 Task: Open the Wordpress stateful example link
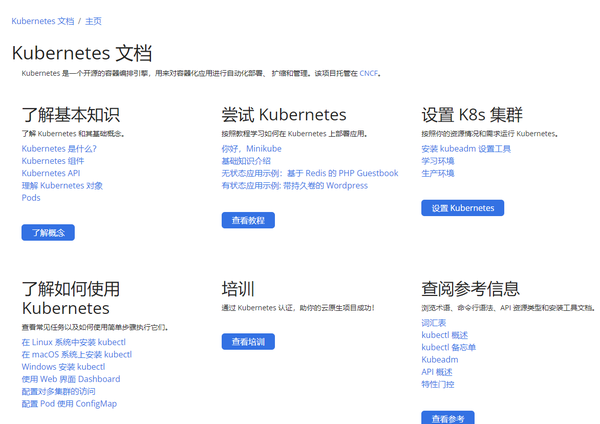click(x=295, y=185)
